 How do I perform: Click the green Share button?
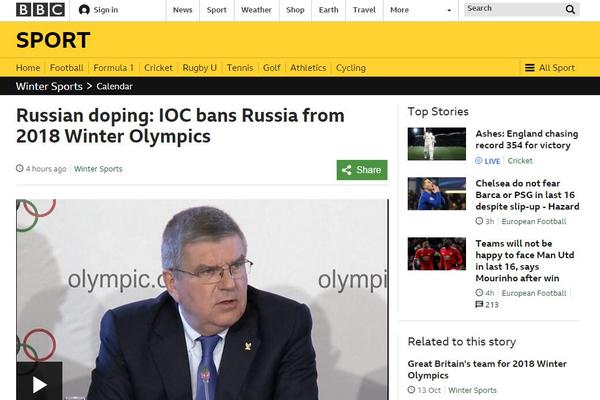pyautogui.click(x=362, y=170)
